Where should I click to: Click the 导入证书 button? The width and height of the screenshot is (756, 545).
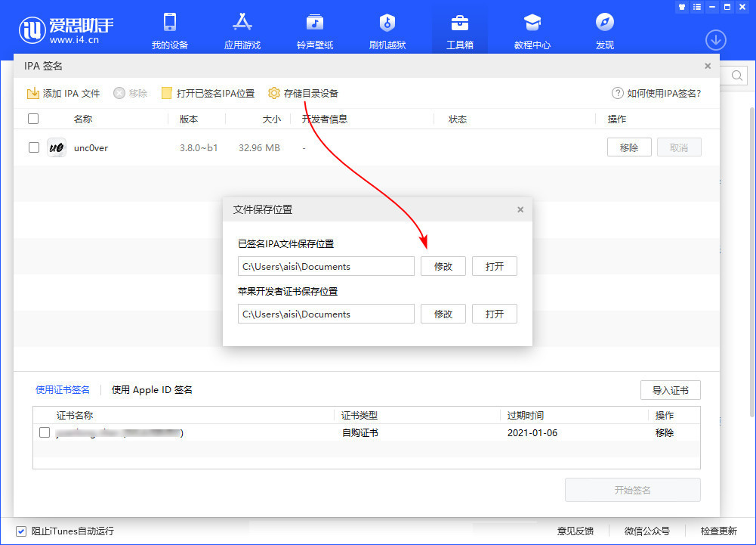click(670, 390)
